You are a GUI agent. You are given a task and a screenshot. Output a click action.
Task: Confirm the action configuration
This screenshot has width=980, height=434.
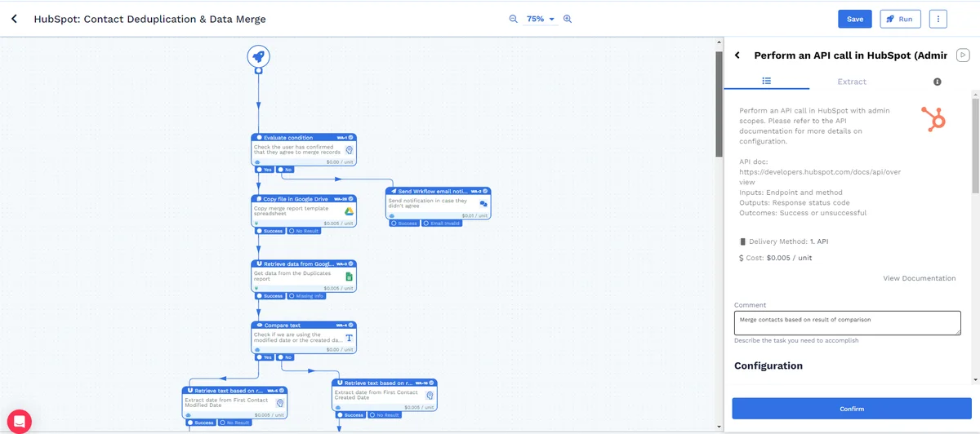852,409
